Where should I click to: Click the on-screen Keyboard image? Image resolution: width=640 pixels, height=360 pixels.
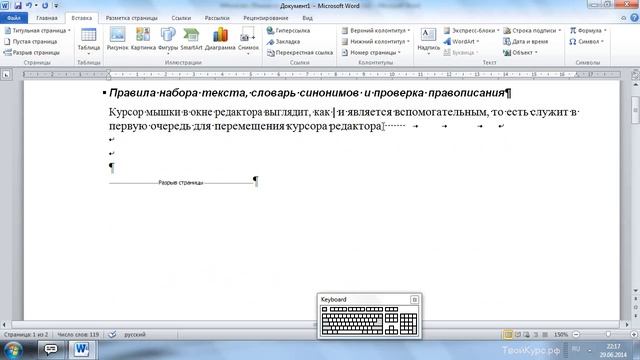[x=369, y=320]
